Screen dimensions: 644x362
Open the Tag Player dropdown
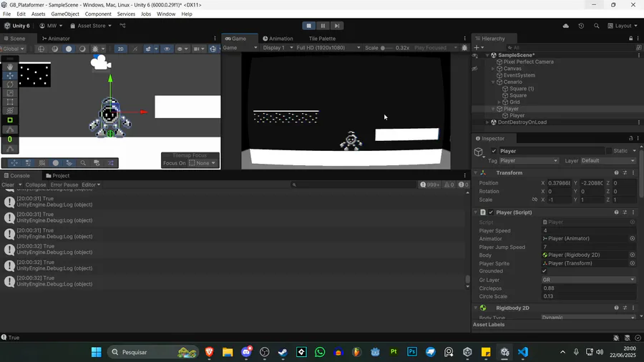529,161
